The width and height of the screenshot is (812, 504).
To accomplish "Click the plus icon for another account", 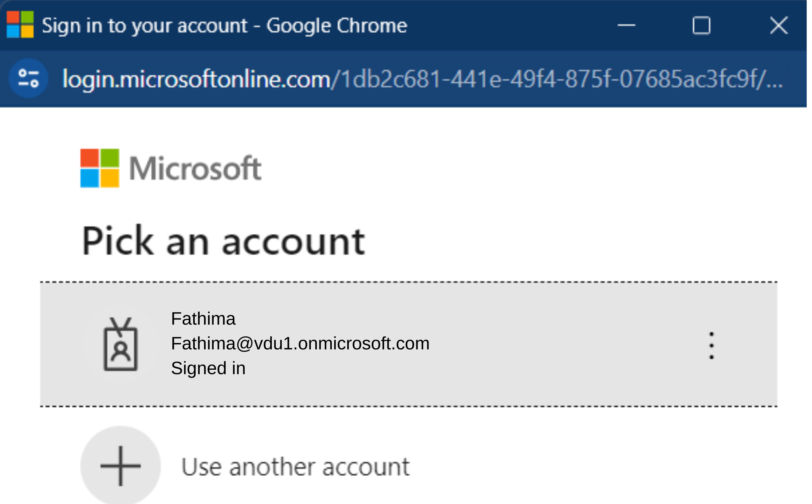I will click(x=121, y=466).
